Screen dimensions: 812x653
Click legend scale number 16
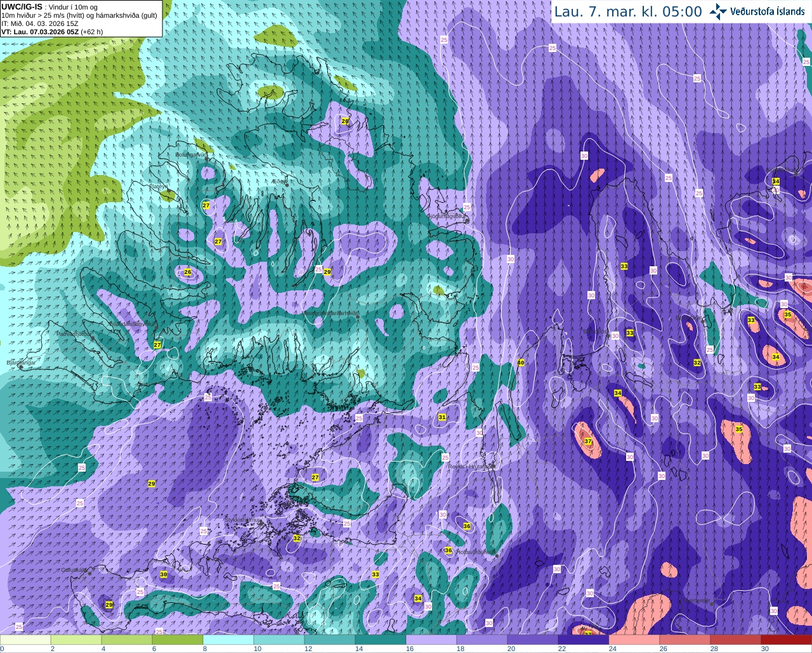pos(410,649)
